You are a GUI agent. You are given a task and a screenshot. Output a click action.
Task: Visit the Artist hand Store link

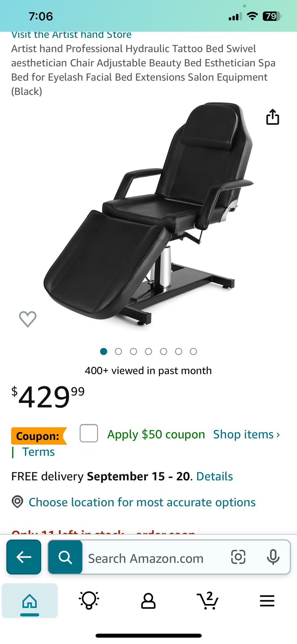click(71, 35)
